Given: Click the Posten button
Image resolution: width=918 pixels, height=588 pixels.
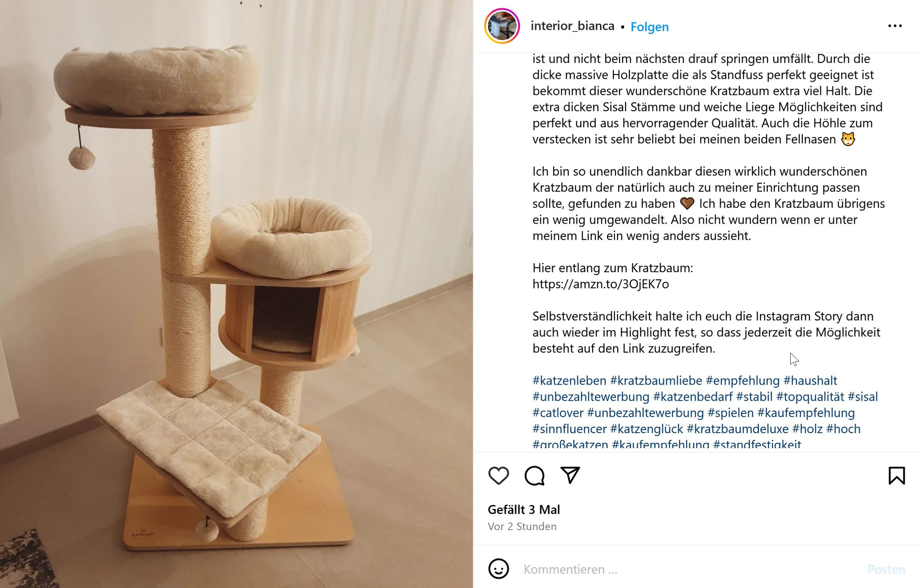Looking at the screenshot, I should tap(886, 569).
